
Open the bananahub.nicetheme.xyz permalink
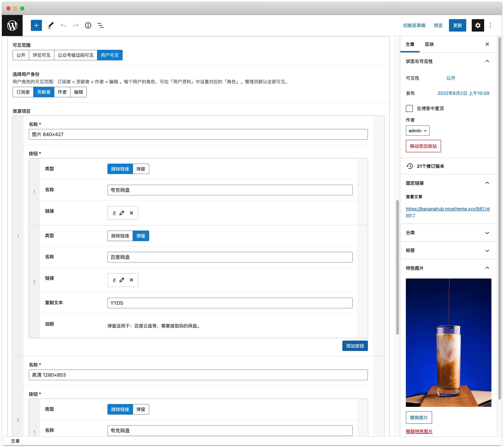tap(448, 212)
